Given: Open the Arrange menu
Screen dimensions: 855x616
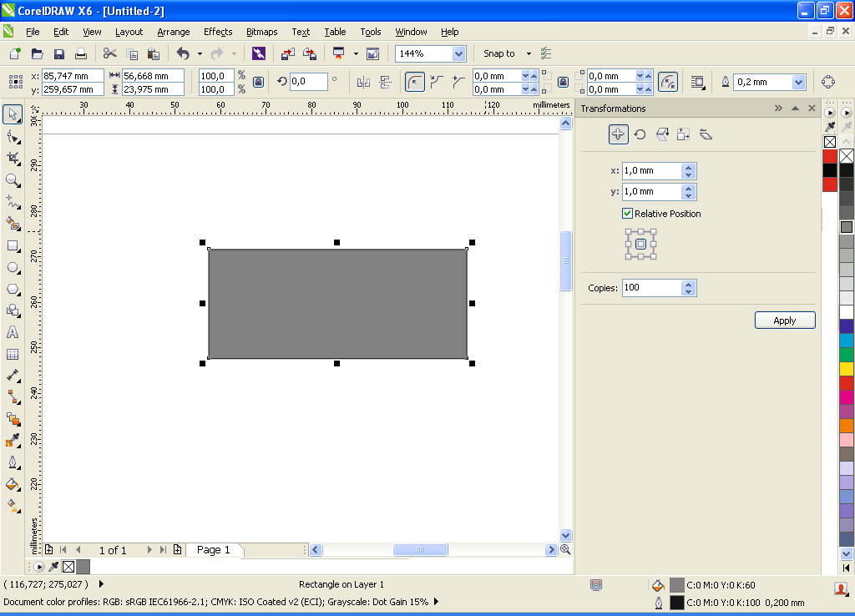Looking at the screenshot, I should pos(174,32).
